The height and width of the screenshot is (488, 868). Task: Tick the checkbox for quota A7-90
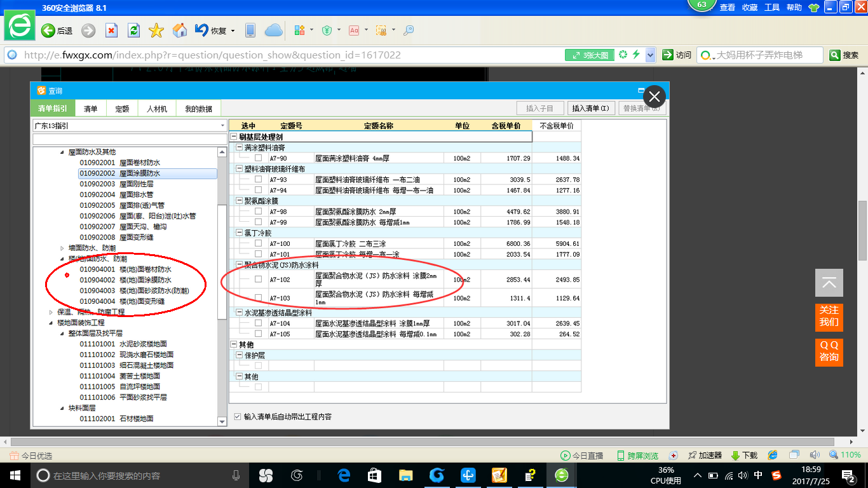(x=258, y=158)
